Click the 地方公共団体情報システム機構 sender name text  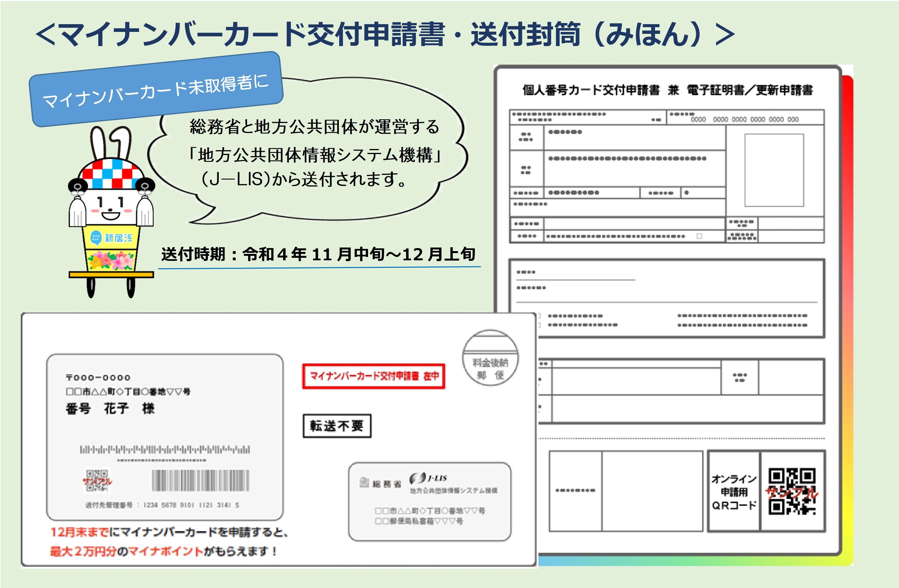pyautogui.click(x=454, y=491)
